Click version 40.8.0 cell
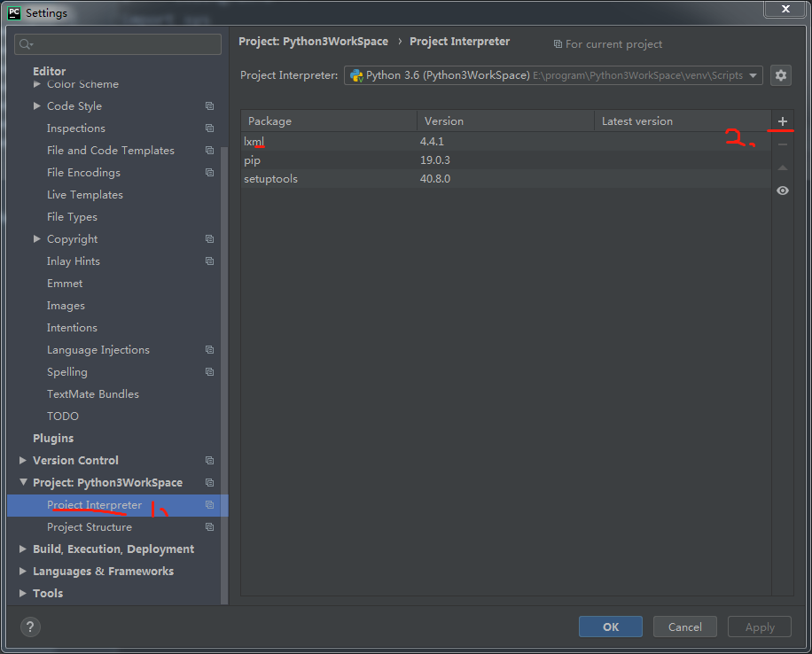 (x=435, y=179)
